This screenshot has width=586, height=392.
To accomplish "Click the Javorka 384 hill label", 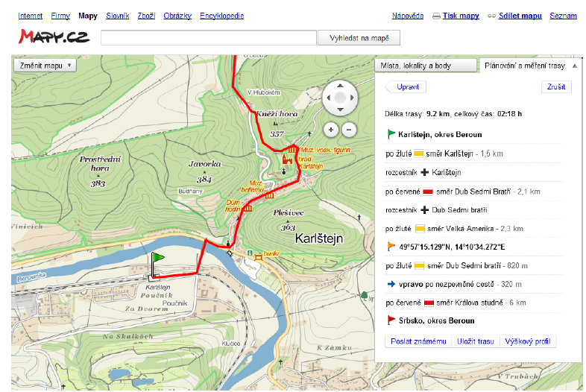I will [204, 171].
